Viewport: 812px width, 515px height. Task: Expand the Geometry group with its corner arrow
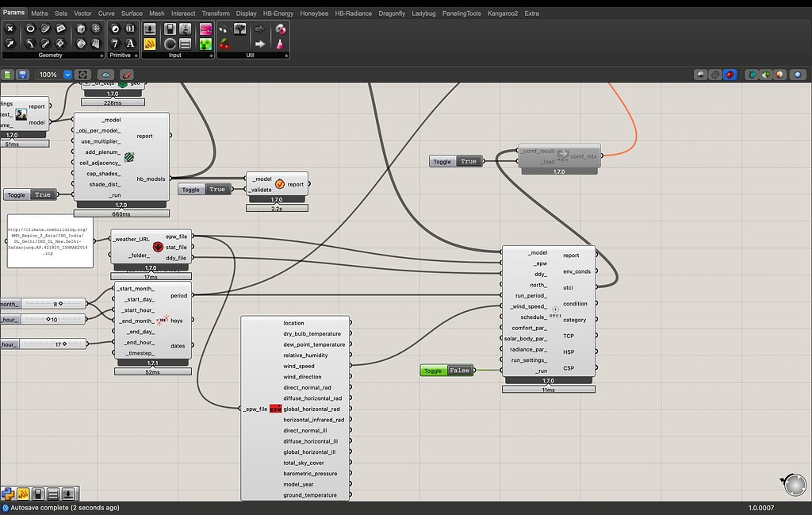[102, 56]
